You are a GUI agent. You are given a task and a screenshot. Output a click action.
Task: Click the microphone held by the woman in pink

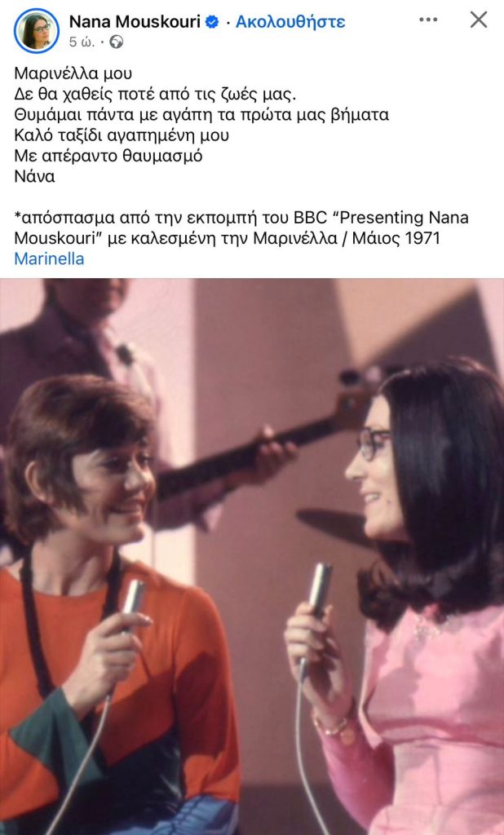(x=317, y=596)
